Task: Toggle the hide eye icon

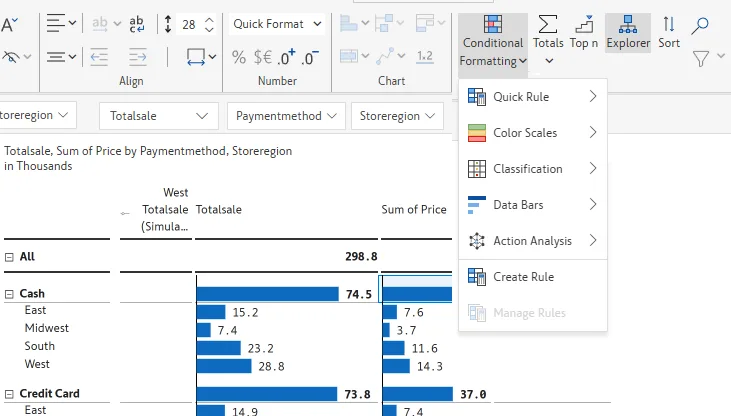Action: pos(11,57)
